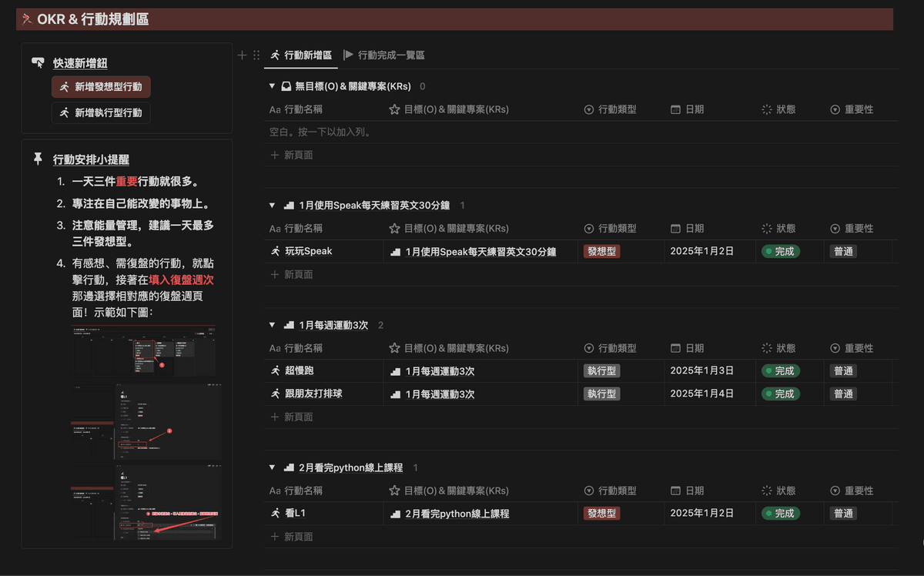The width and height of the screenshot is (924, 576).
Task: Click the running icon beside 玩玩Speak
Action: [275, 251]
